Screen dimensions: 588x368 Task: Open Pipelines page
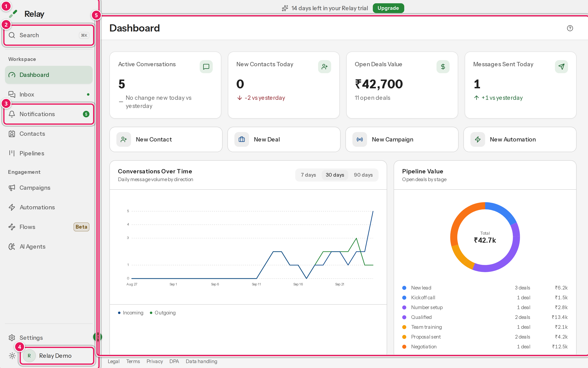(x=49, y=153)
